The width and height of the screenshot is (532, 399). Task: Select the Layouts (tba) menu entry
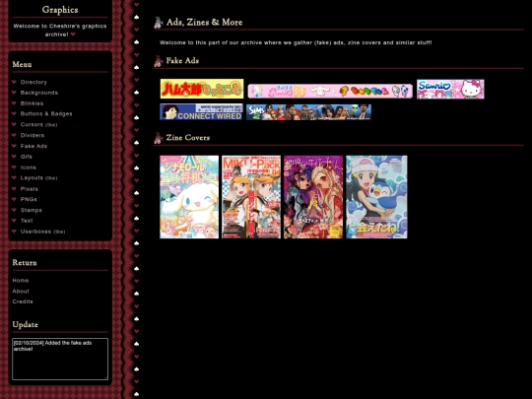(x=38, y=177)
